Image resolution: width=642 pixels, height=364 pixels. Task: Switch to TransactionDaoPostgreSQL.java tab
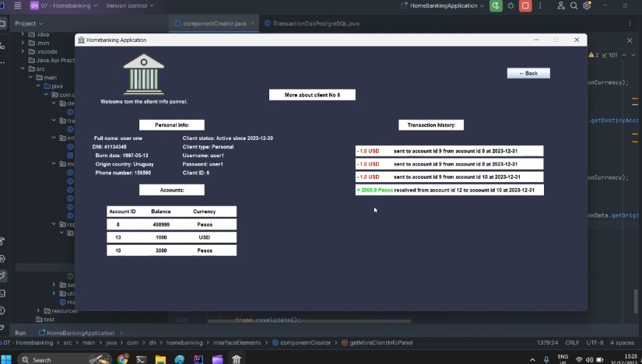tap(312, 23)
